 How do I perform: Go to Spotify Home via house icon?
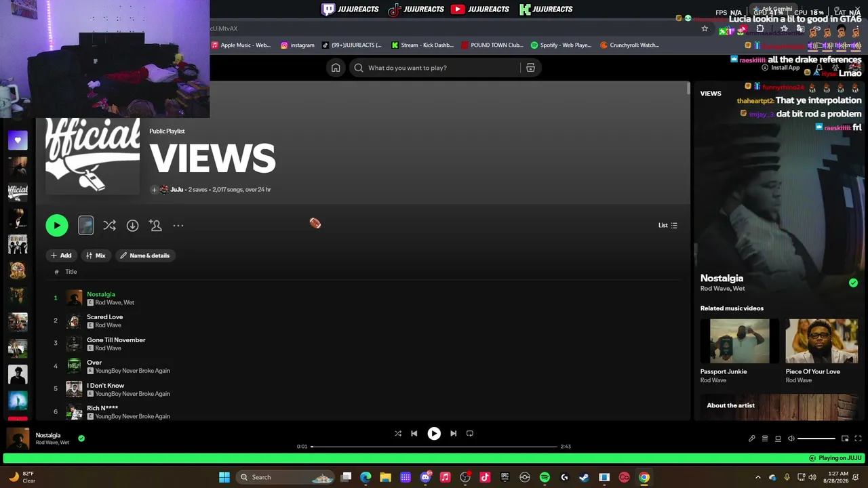336,68
